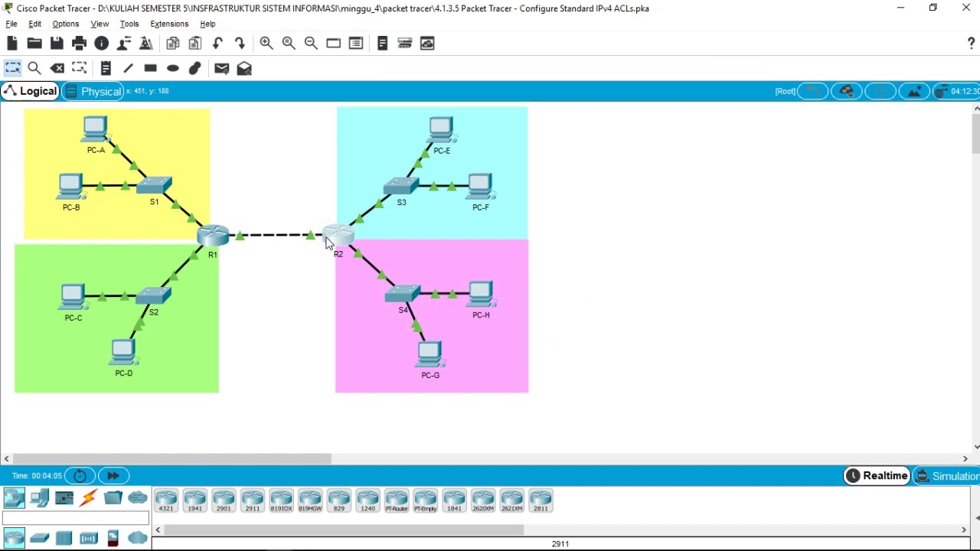Open a file with the folder icon

coord(34,44)
